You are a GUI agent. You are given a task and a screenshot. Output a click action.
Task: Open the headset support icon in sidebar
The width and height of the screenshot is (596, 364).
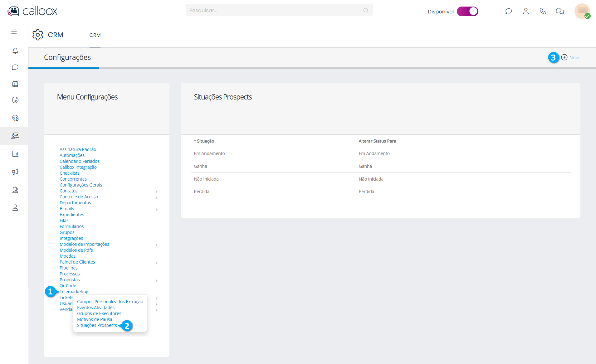click(15, 118)
